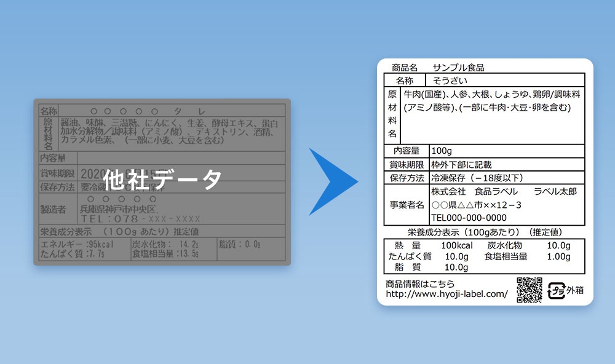Viewport: 615px width, 364px height.
Task: Click the プラ recycling mark icon
Action: click(x=555, y=289)
